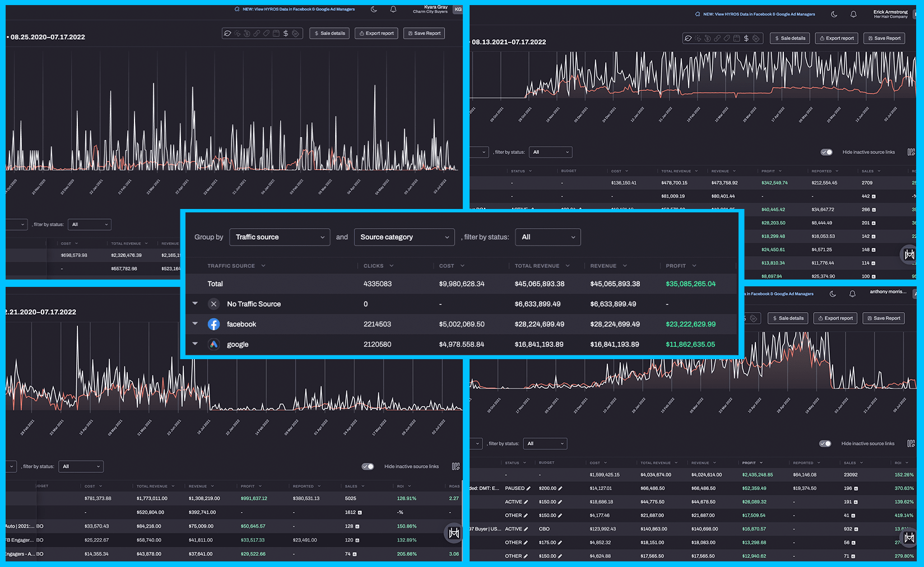This screenshot has height=567, width=924.
Task: Click the dollar sign chart filter in Kyara Gray toolbar
Action: tap(286, 34)
